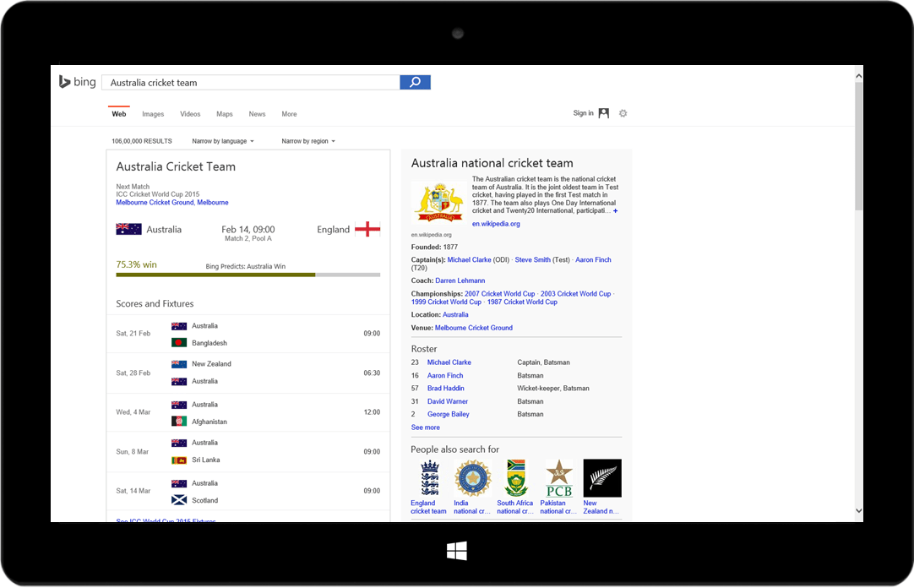The width and height of the screenshot is (914, 588).
Task: Click the 75.3% win prediction bar
Action: pyautogui.click(x=248, y=275)
